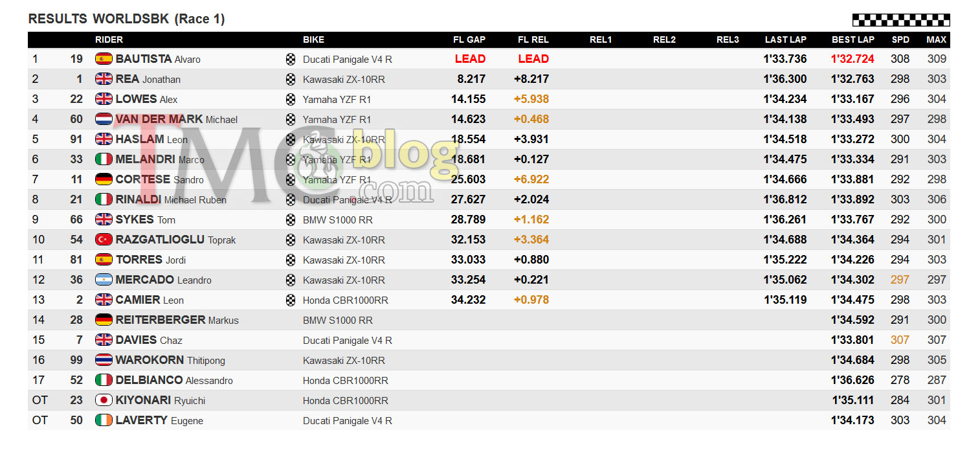Click the RIDER column header
Image resolution: width=980 pixels, height=452 pixels.
pos(109,40)
